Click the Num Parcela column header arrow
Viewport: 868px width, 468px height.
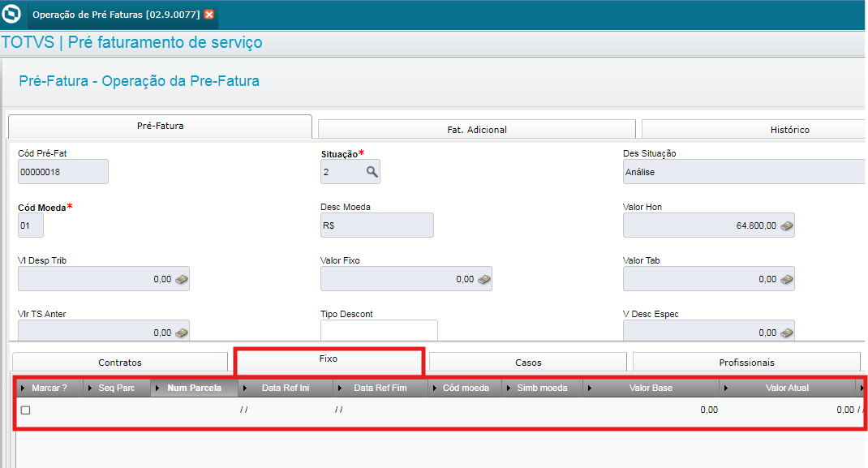(157, 389)
